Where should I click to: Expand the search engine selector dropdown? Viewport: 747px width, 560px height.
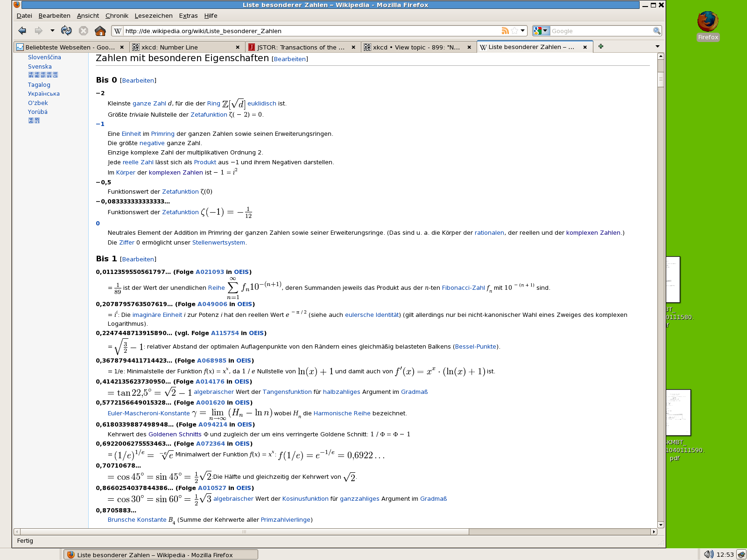click(x=545, y=31)
